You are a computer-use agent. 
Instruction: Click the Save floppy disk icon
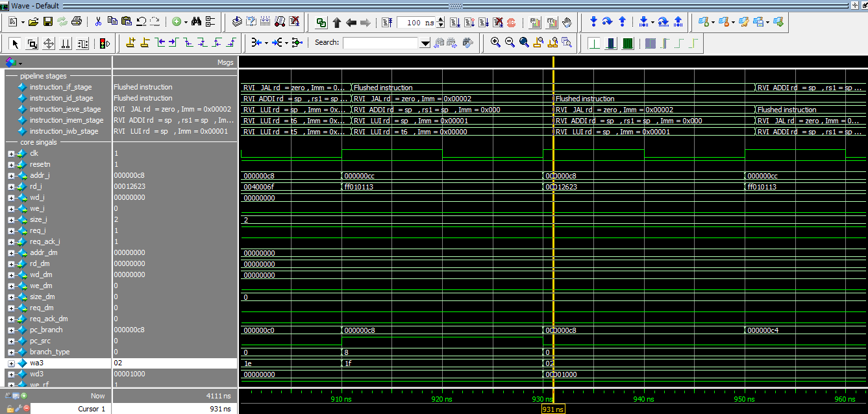[48, 22]
